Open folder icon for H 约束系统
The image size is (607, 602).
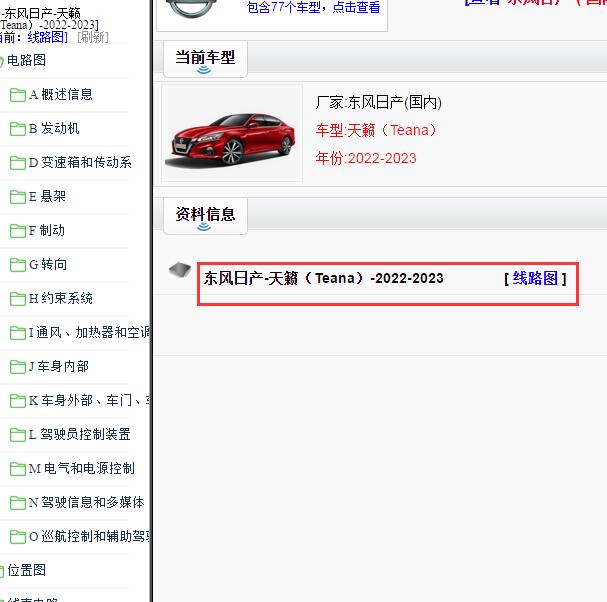pos(17,299)
